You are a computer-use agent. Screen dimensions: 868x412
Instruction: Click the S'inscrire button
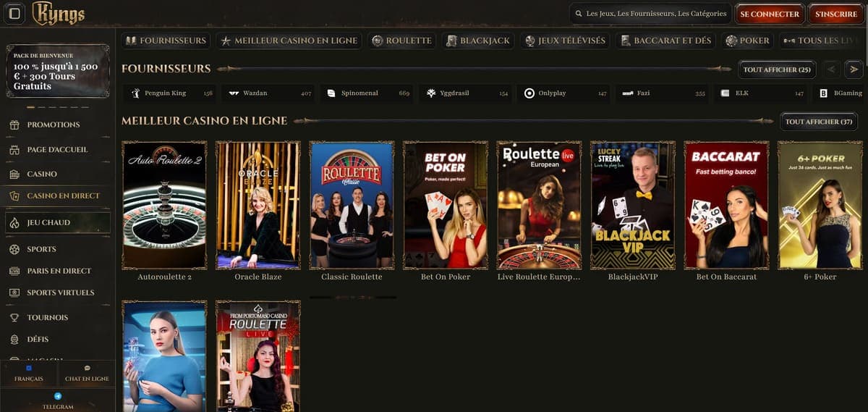[835, 14]
